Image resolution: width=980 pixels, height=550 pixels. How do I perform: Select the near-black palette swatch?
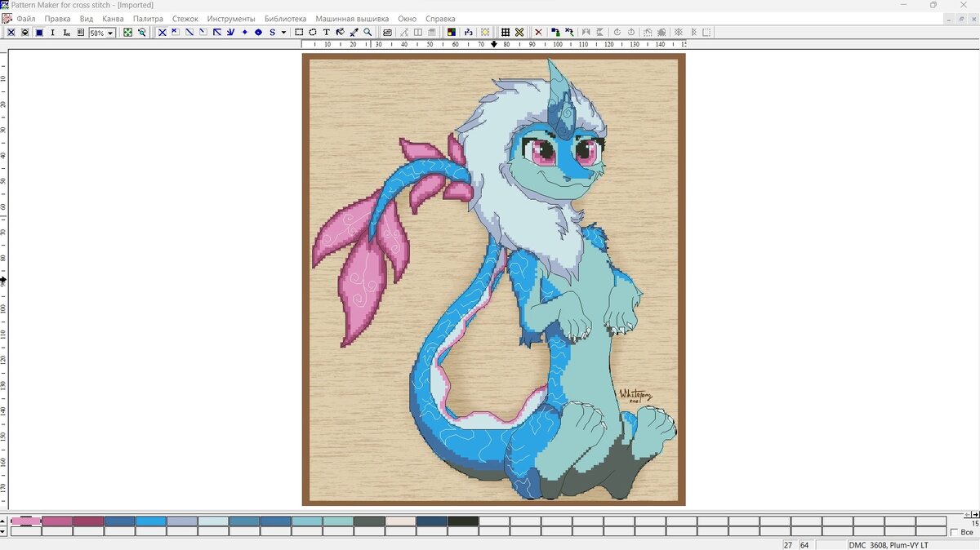coord(463,521)
